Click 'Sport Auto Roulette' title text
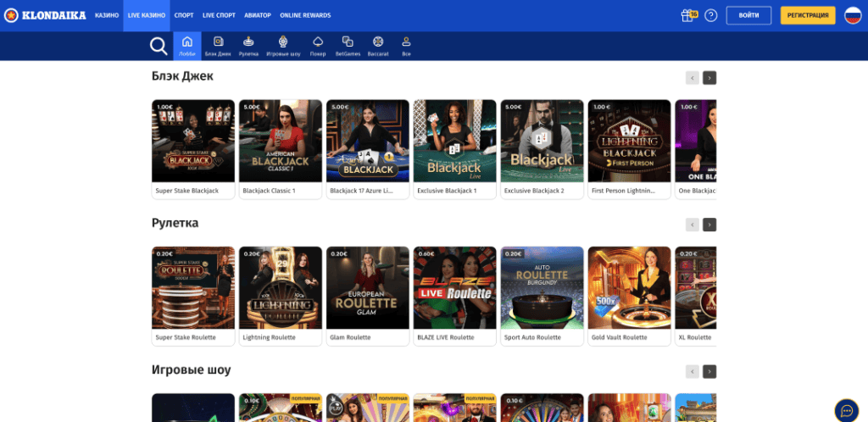868x422 pixels. [x=532, y=337]
